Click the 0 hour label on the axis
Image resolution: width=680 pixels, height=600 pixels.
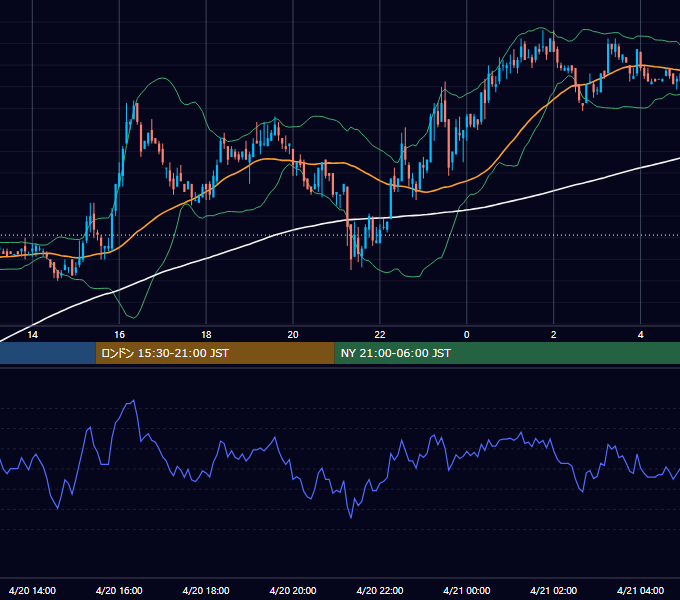(467, 335)
